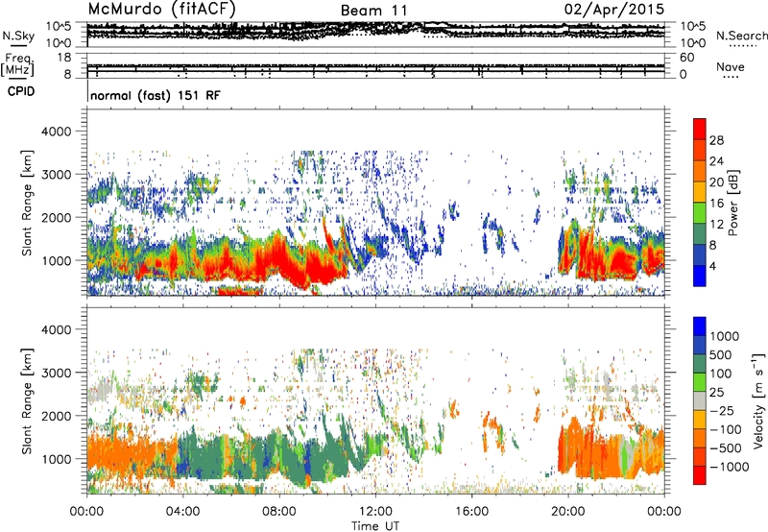
Task: Click the yellow 16 dB power swatch
Action: (x=700, y=192)
